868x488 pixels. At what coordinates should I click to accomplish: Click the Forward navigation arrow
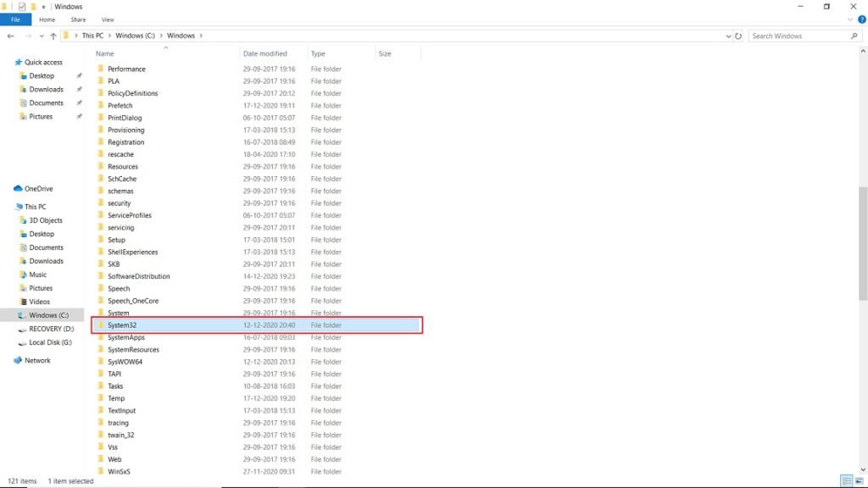click(28, 36)
